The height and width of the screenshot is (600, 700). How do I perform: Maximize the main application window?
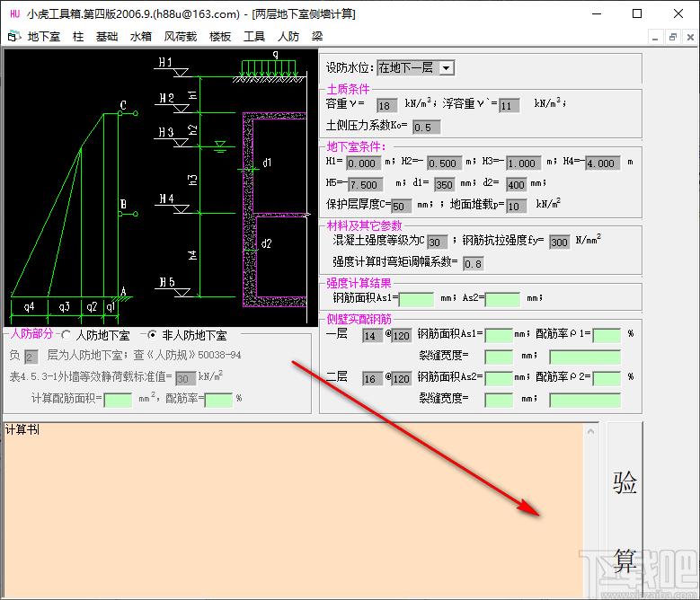coord(637,13)
